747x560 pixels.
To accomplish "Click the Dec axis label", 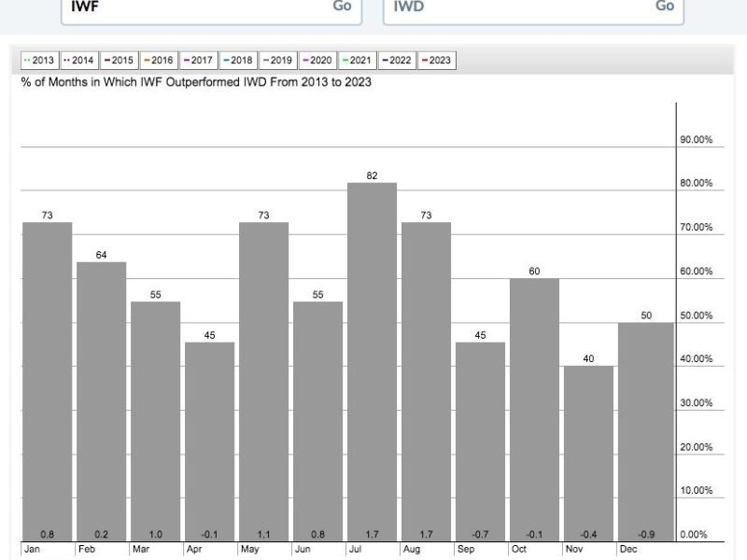I will 628,549.
